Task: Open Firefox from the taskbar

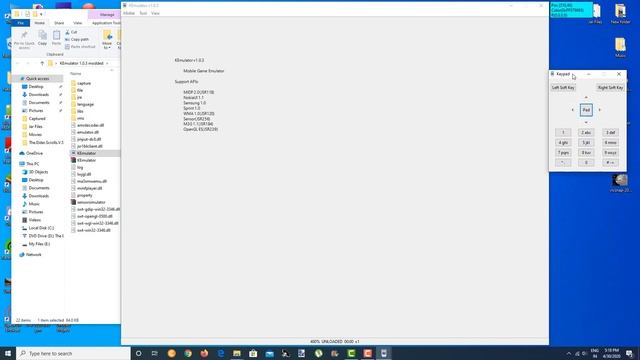Action: [x=204, y=353]
